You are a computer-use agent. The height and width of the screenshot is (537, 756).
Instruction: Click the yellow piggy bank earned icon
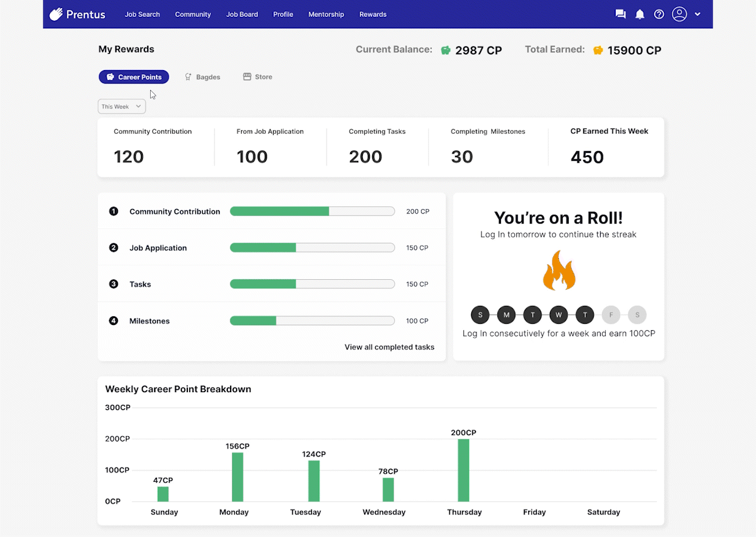(x=598, y=50)
